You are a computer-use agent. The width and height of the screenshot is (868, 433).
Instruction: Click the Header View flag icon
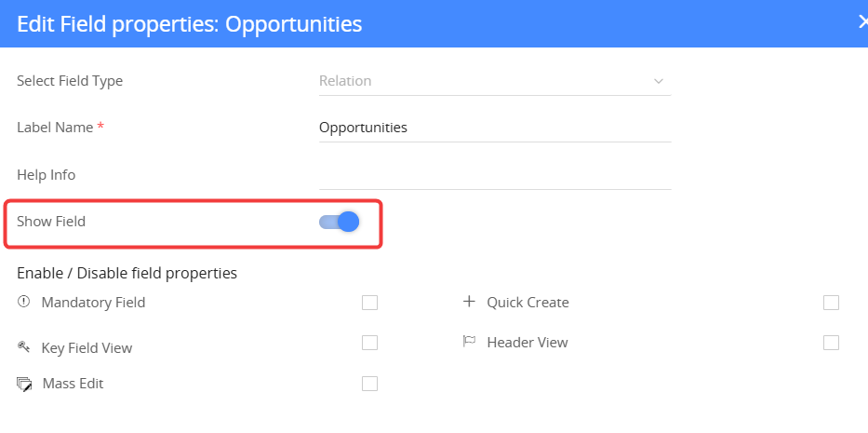(469, 342)
